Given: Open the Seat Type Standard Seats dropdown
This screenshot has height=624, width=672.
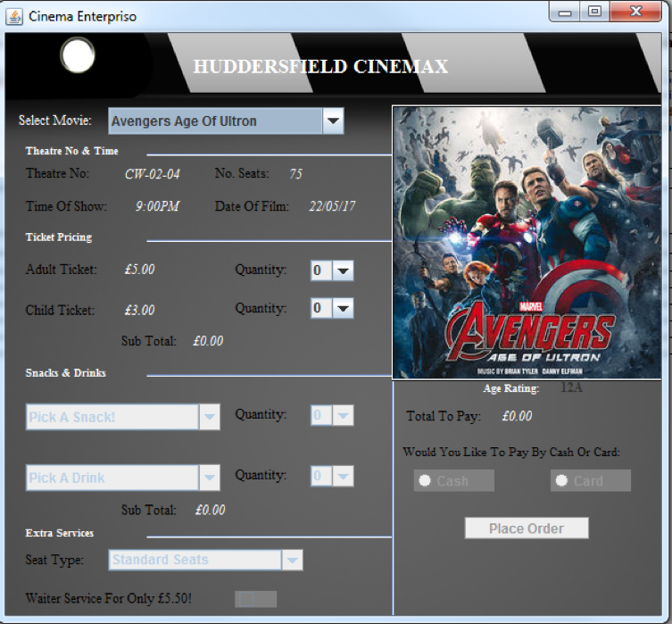Looking at the screenshot, I should pos(206,560).
